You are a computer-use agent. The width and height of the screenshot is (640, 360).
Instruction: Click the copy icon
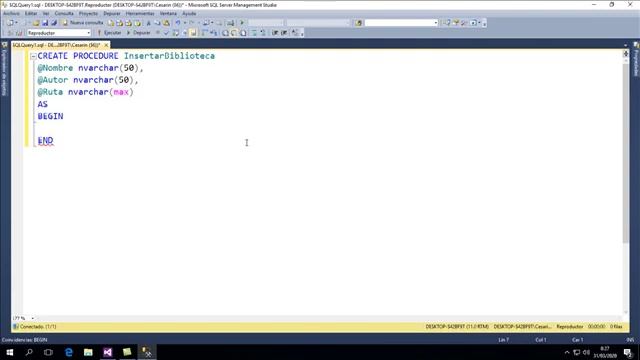coord(157,23)
